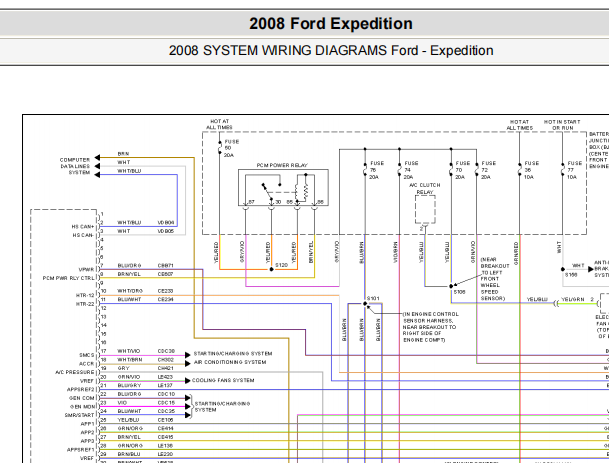Select the 'HTR-22' pin label
Image resolution: width=609 pixels, height=463 pixels.
85,304
